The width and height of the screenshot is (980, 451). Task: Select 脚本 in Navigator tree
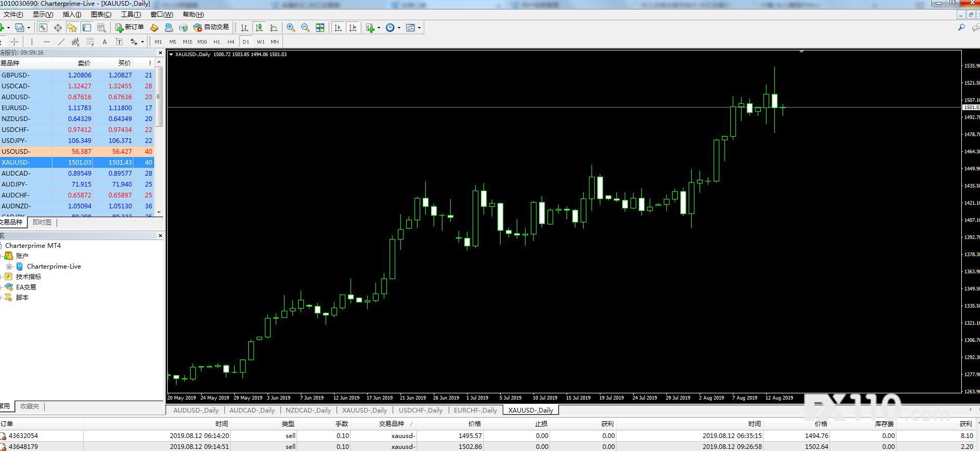coord(22,298)
